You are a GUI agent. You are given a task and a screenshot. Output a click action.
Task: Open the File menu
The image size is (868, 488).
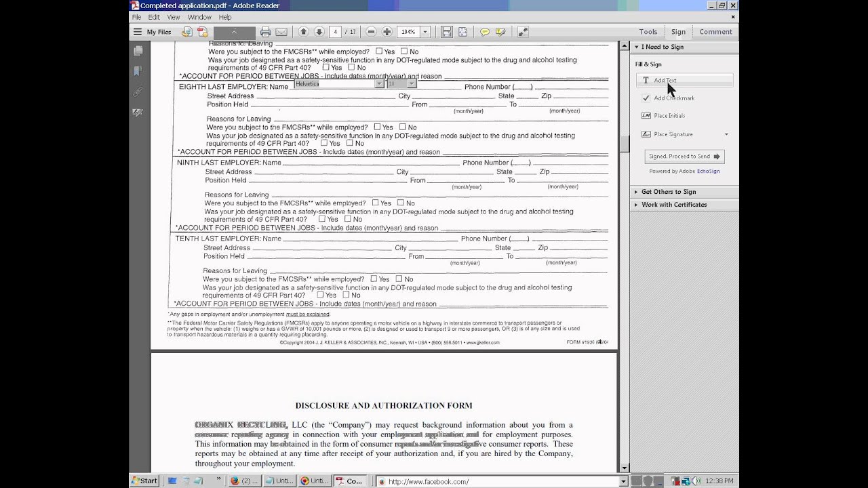[x=136, y=17]
